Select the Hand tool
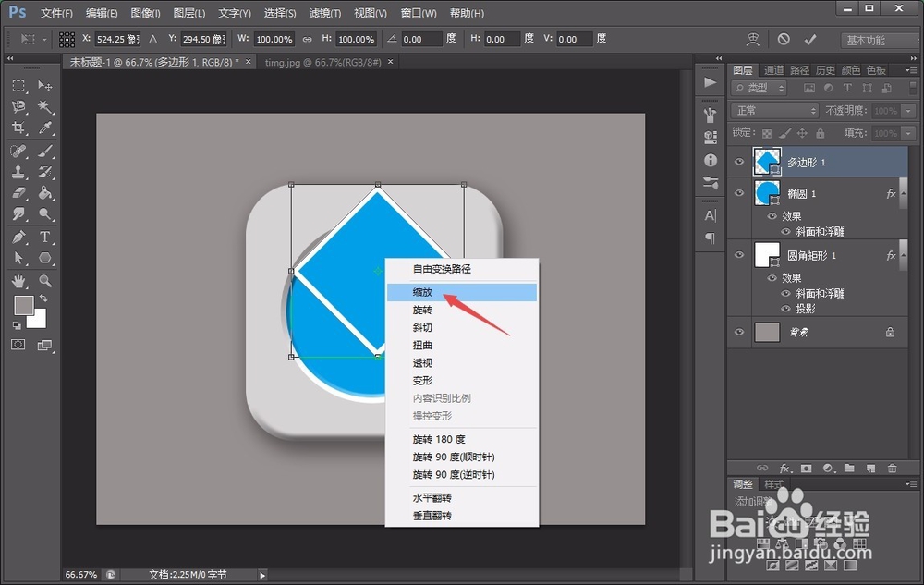The image size is (924, 585). (x=18, y=281)
